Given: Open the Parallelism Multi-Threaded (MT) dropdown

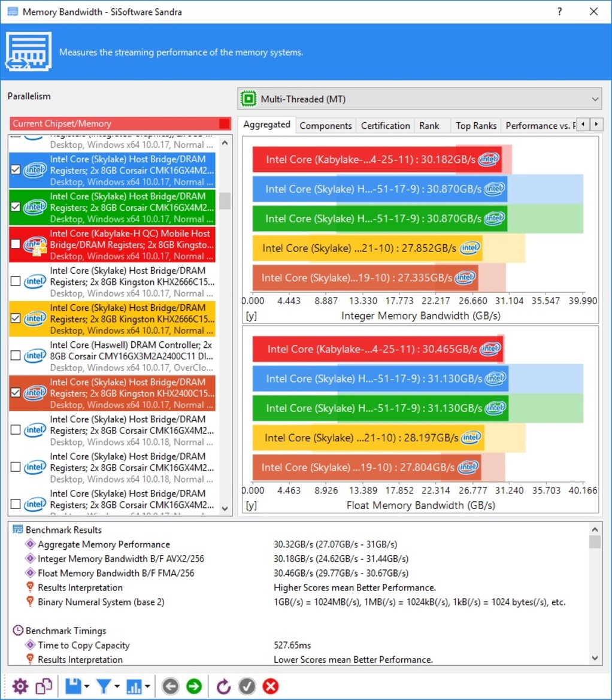Looking at the screenshot, I should (420, 99).
